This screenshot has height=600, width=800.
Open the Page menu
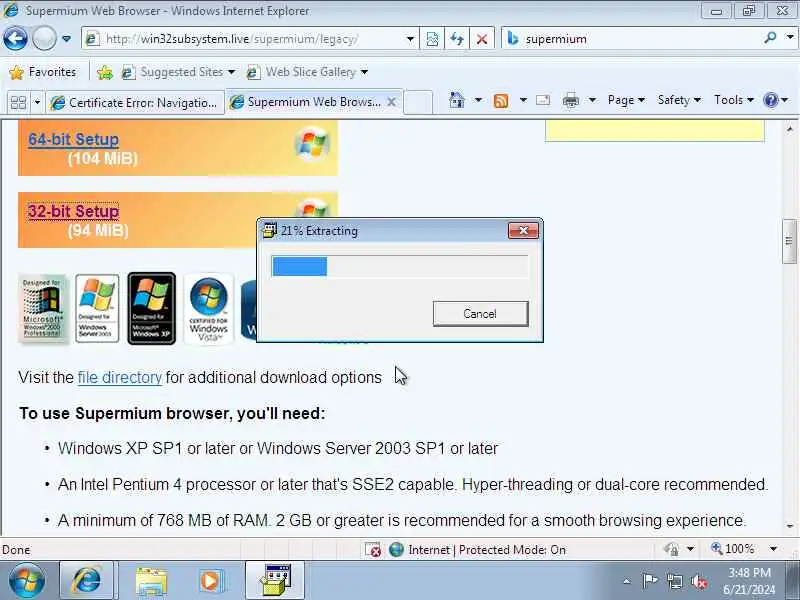626,100
